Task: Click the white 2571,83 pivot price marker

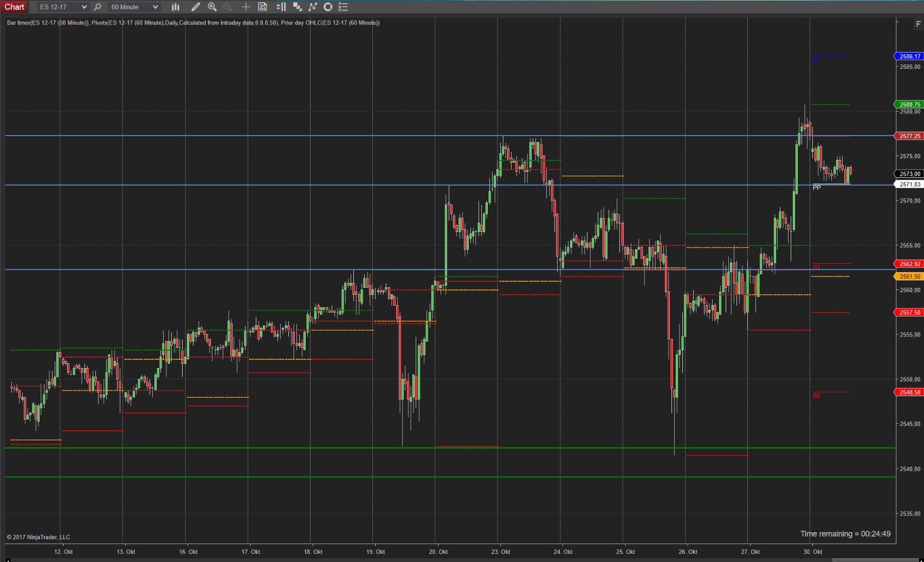Action: point(908,184)
